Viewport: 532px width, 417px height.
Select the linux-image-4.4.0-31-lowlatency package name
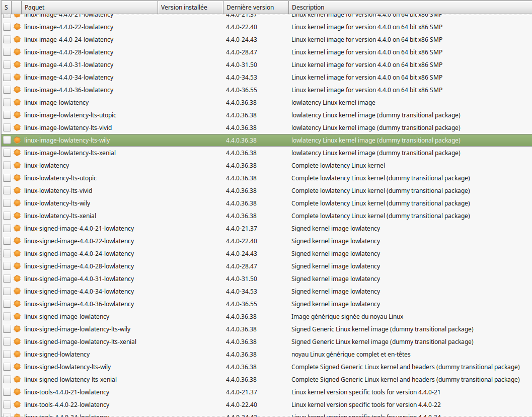click(x=68, y=65)
